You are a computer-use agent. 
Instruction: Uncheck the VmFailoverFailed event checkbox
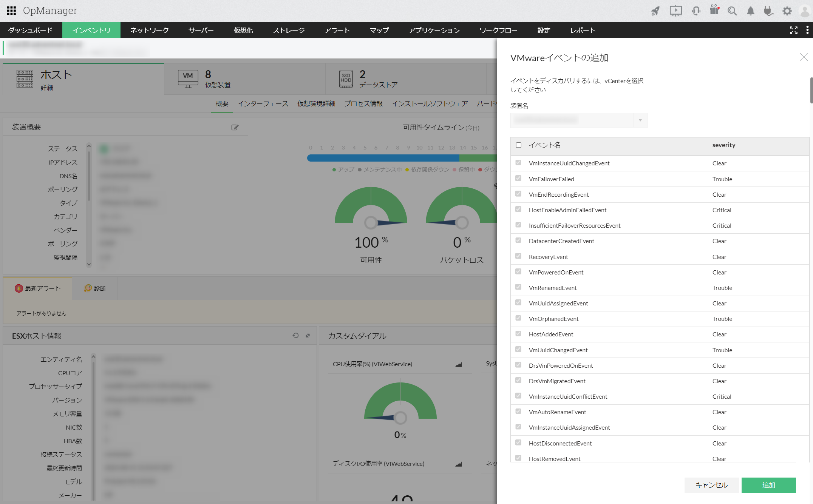[518, 179]
